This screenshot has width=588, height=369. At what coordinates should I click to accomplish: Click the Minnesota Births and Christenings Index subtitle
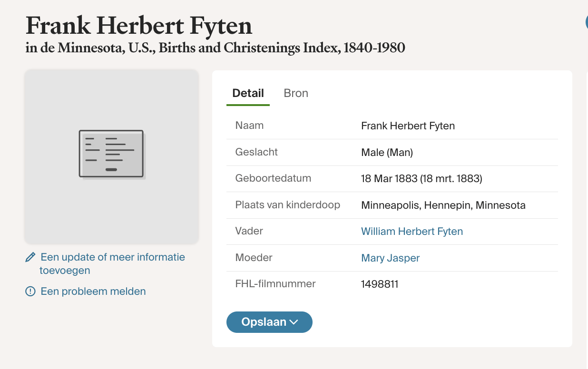click(x=215, y=48)
